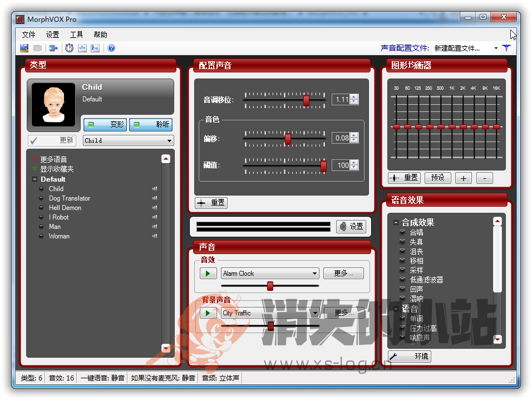
Task: Click the save/preferences toolbar icon
Action: (x=24, y=48)
